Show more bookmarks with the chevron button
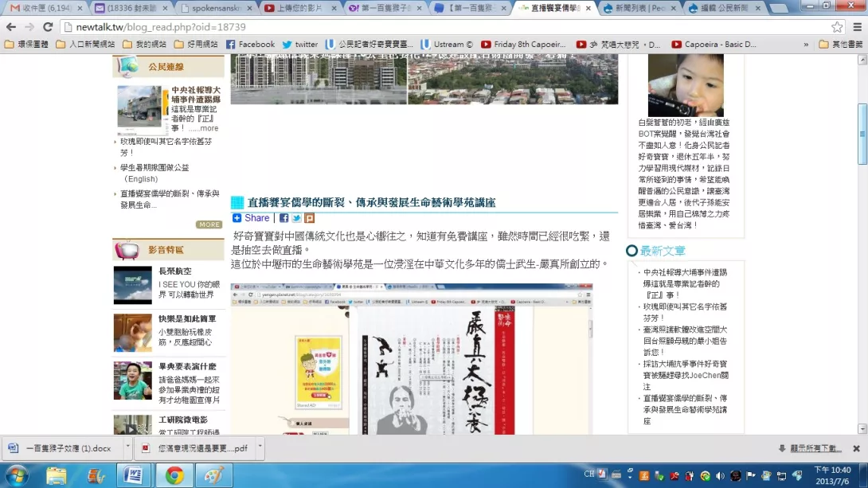 [x=807, y=45]
